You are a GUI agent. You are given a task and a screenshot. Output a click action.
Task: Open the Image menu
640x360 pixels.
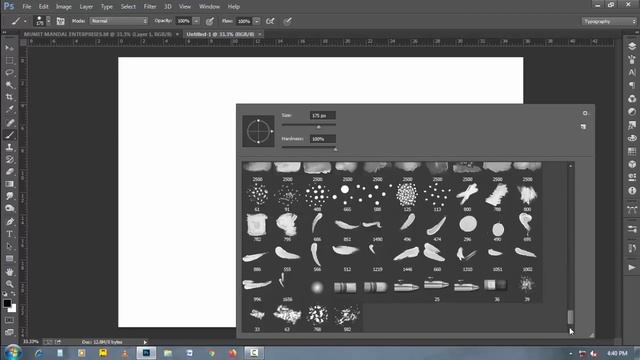[x=63, y=7]
